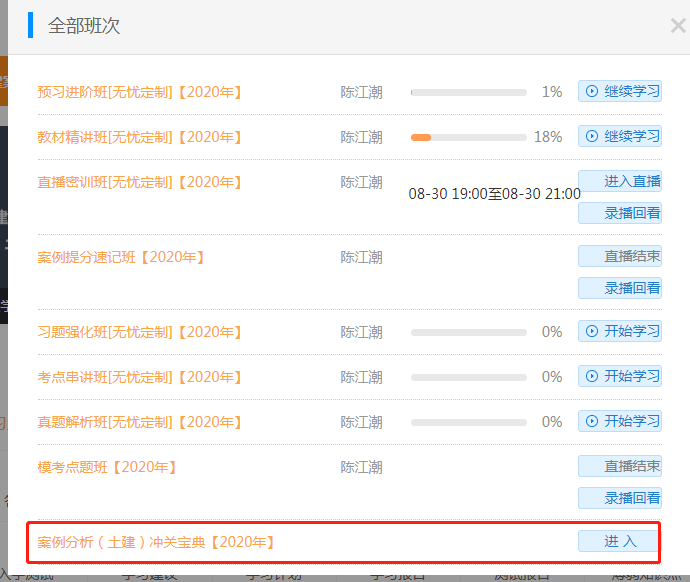Viewport: 690px width, 582px height.
Task: Click 直播结束 for 模考点题班
Action: coord(620,467)
